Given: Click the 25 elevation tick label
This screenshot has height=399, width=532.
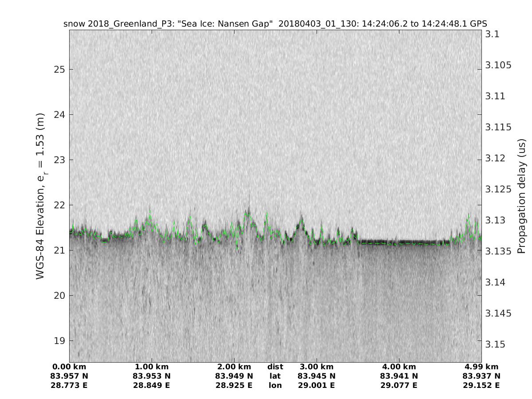Looking at the screenshot, I should tap(59, 70).
